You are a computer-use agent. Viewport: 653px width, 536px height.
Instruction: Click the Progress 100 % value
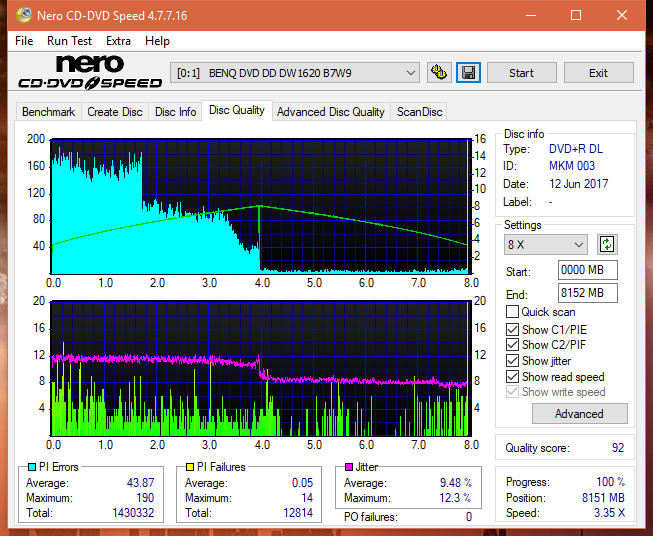click(611, 482)
